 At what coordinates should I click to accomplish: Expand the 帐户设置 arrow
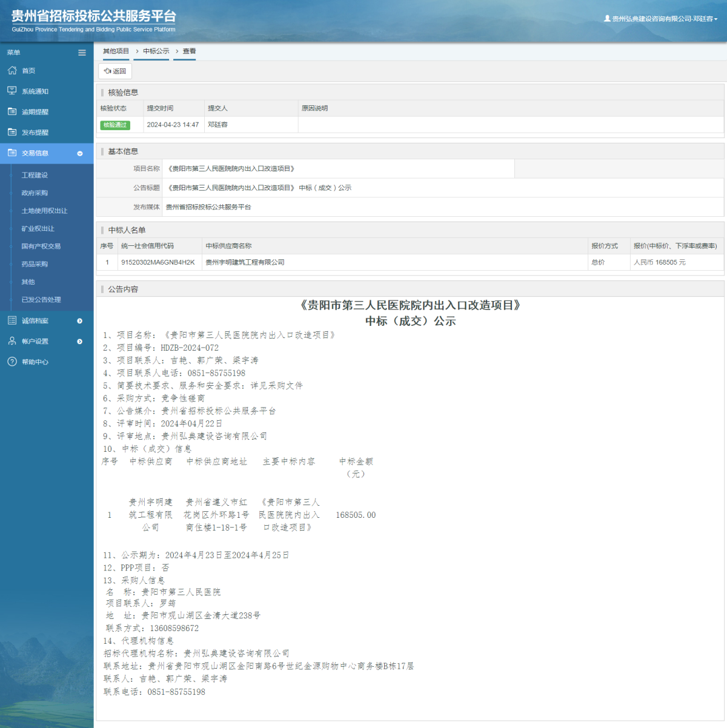[80, 342]
